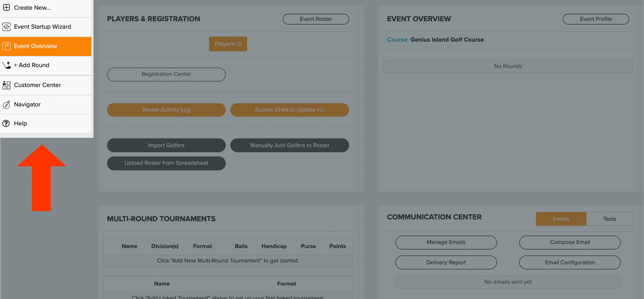644x299 pixels.
Task: Select Event Startup Wizard in sidebar
Action: (46, 27)
